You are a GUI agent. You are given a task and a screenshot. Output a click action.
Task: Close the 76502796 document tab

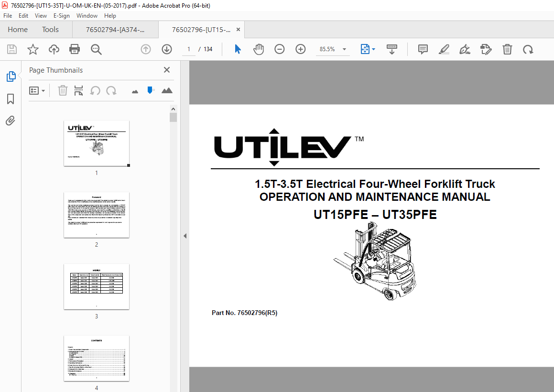[238, 29]
